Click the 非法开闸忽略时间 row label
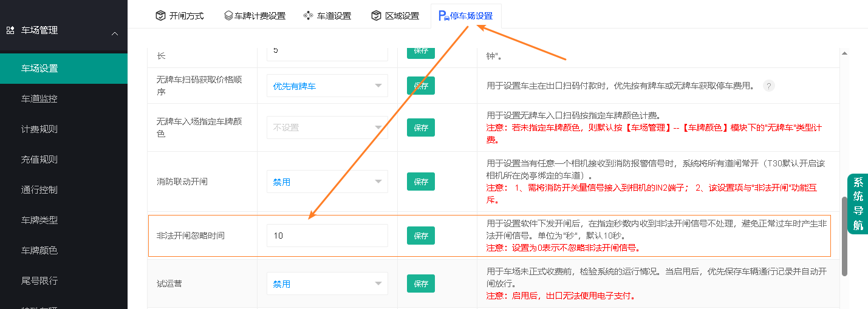The height and width of the screenshot is (309, 868). [x=191, y=236]
